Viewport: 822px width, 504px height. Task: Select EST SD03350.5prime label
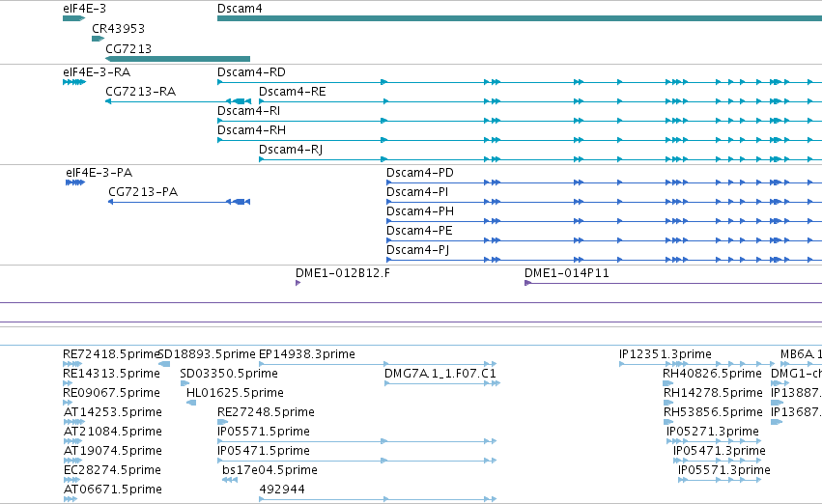click(x=229, y=374)
